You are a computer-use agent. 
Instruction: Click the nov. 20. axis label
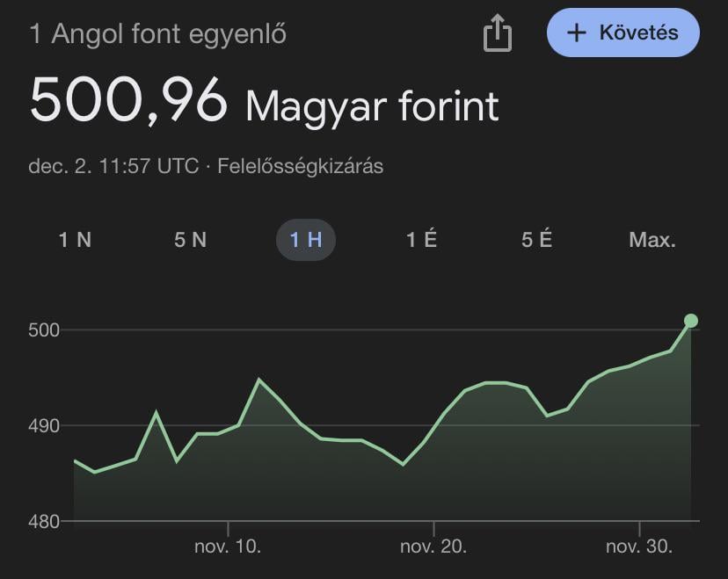tap(434, 545)
